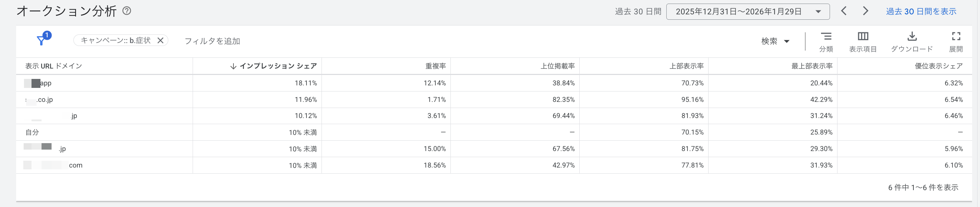Image resolution: width=980 pixels, height=207 pixels.
Task: Go to the next date range
Action: point(865,11)
